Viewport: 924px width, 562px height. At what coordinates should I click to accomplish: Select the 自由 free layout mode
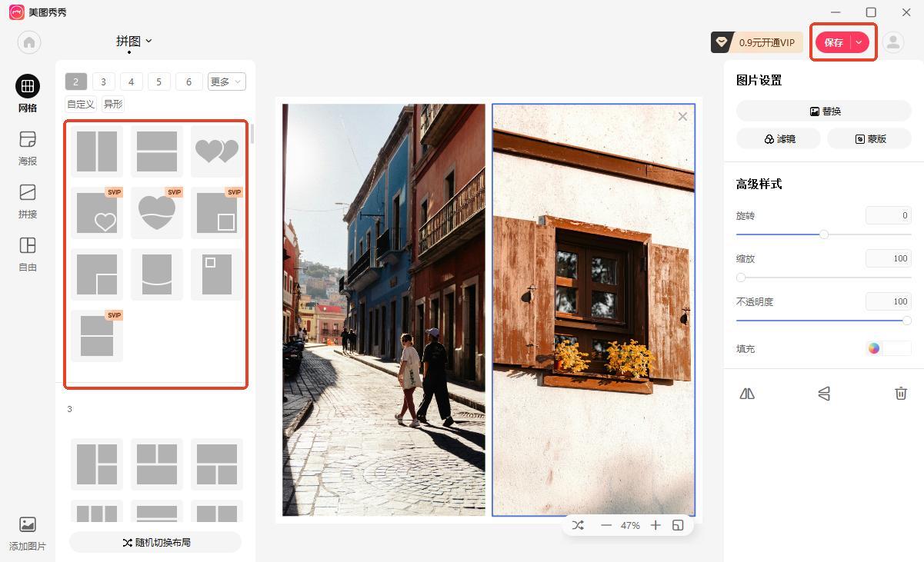tap(28, 254)
